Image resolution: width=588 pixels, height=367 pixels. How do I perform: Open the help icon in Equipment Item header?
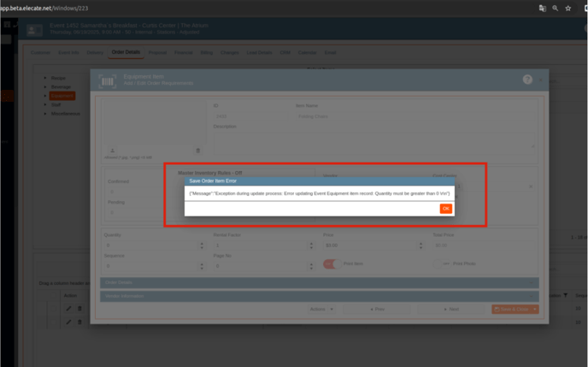[x=527, y=80]
